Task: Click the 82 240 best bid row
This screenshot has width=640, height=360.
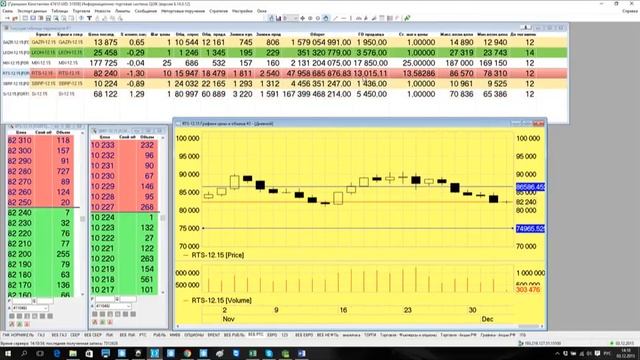Action: coord(41,213)
